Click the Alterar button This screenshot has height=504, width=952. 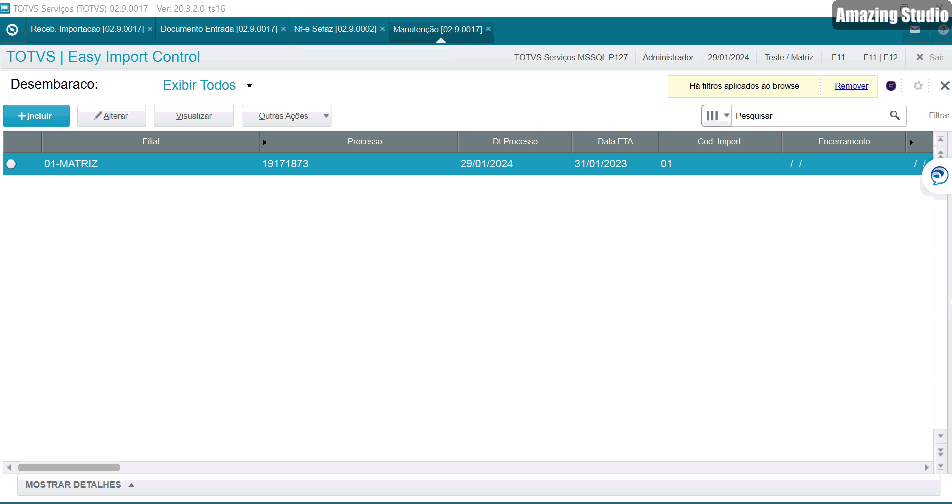(111, 116)
